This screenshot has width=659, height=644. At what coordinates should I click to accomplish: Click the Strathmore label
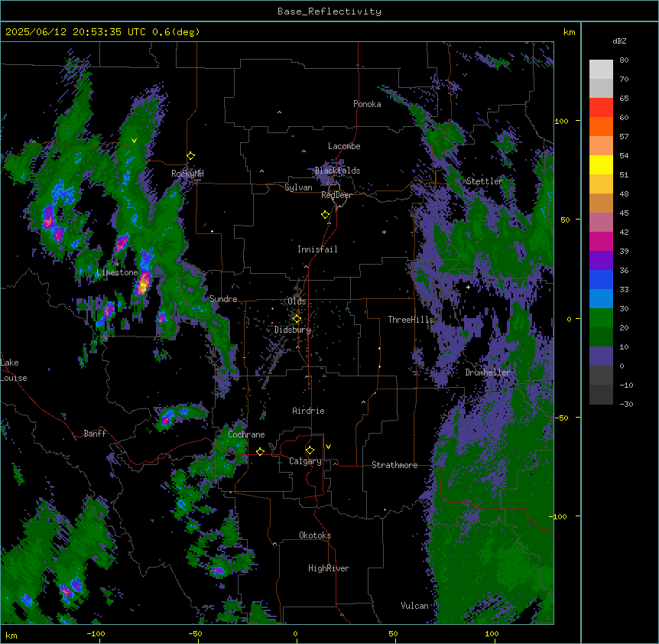point(394,465)
